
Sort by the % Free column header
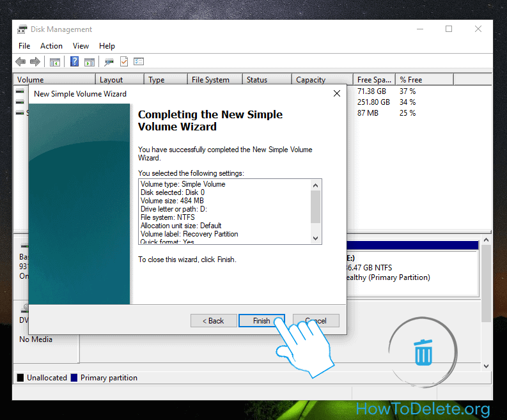(x=411, y=80)
